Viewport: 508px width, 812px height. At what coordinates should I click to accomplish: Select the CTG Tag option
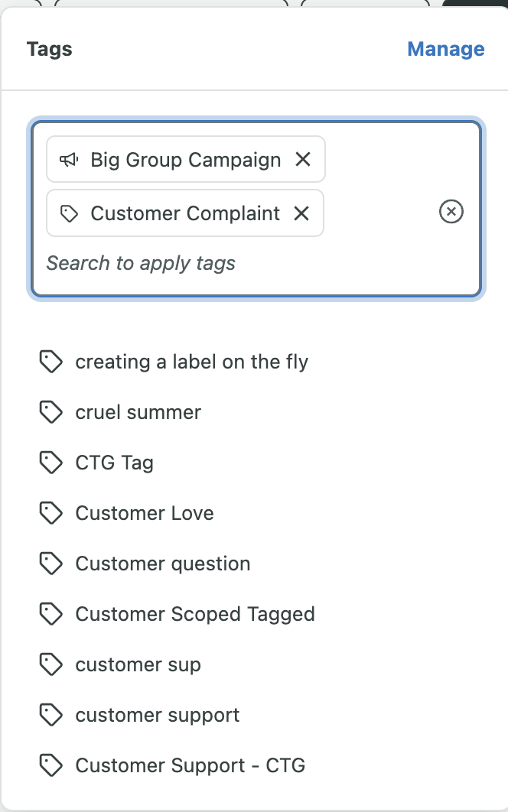254,463
